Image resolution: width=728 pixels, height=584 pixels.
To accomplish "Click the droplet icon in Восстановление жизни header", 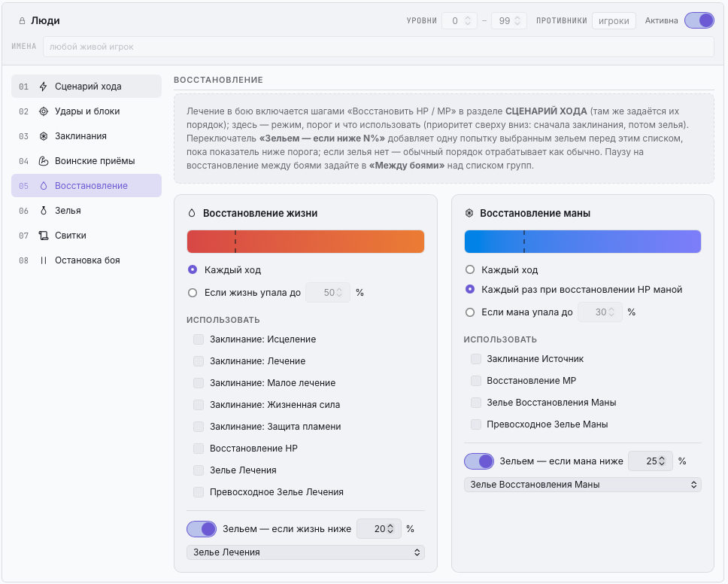I will (192, 213).
